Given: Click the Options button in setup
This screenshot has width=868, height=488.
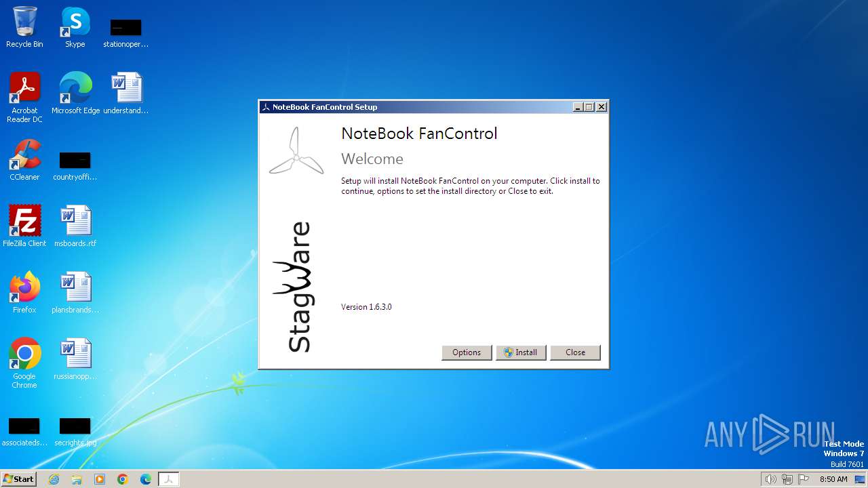Looking at the screenshot, I should click(467, 352).
